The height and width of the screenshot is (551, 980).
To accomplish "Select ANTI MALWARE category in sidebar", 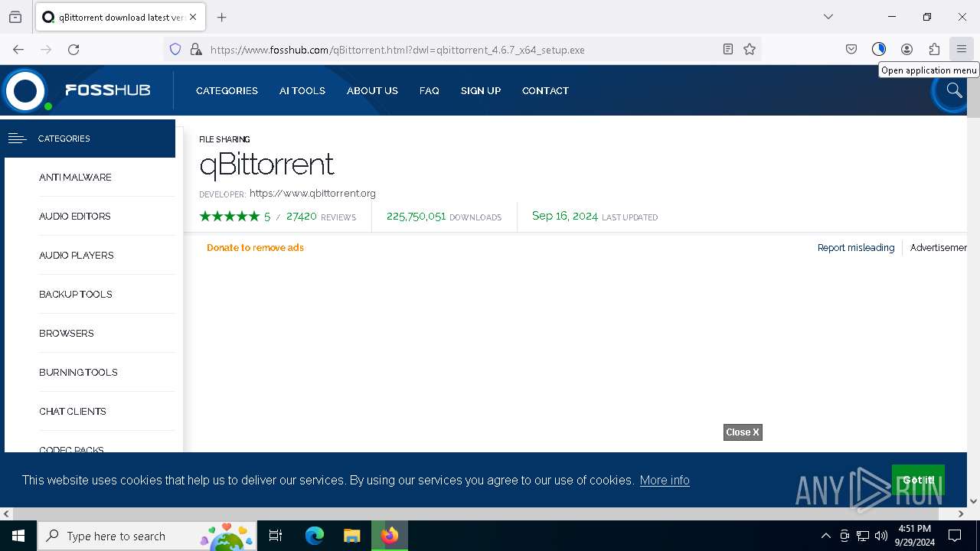I will point(75,177).
